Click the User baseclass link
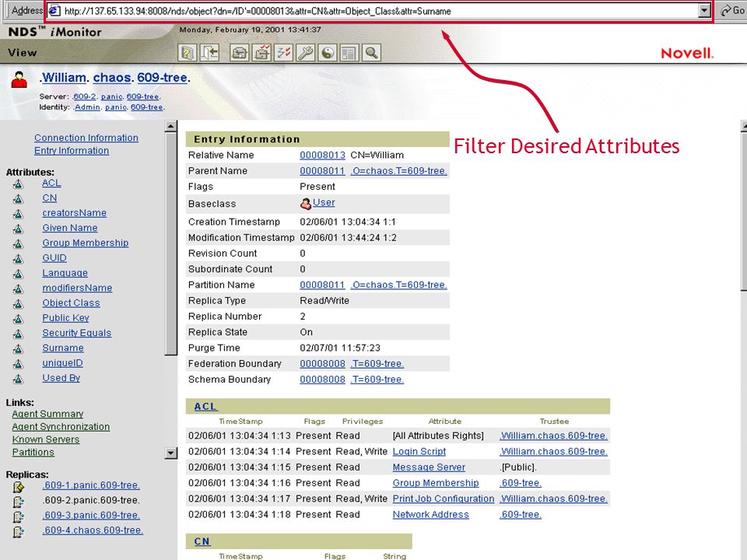The height and width of the screenshot is (560, 747). tap(324, 202)
